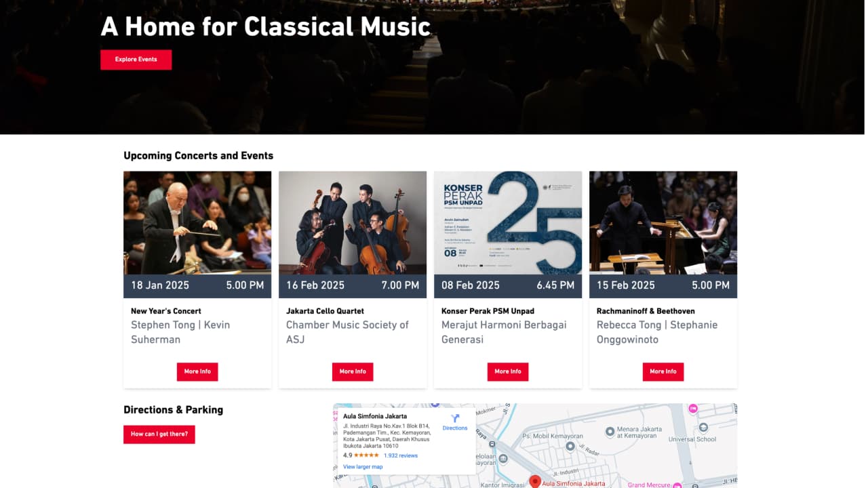Click the Jakarta Cello Quartet photo

[x=353, y=222]
